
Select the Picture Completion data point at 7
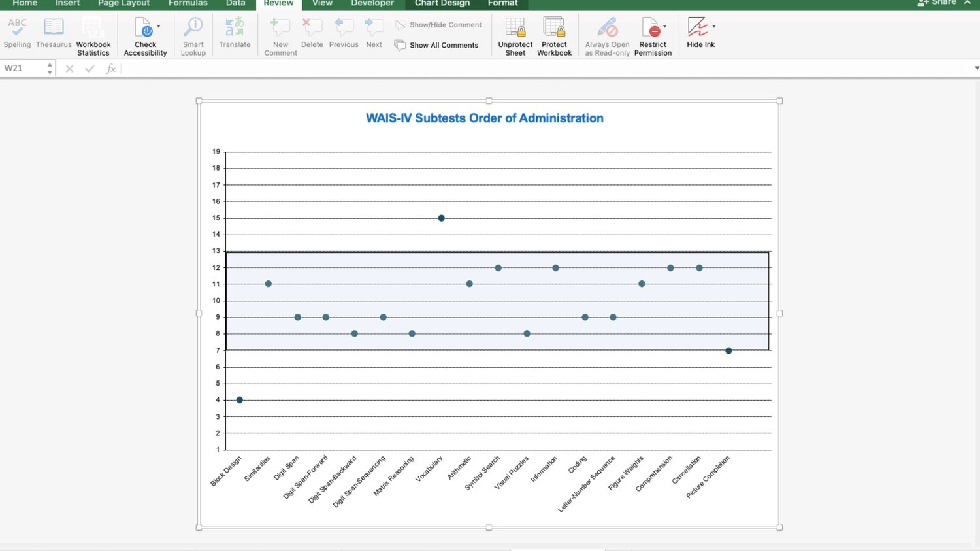pyautogui.click(x=728, y=351)
